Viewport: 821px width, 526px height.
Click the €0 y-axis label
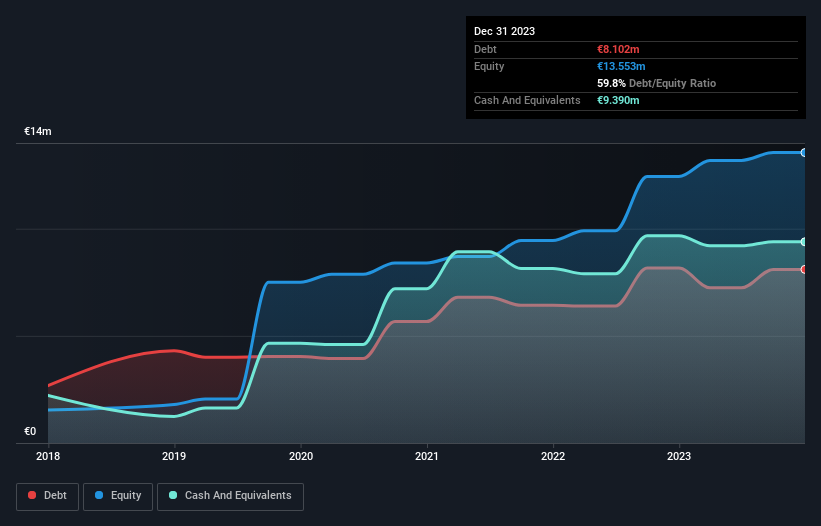point(30,431)
